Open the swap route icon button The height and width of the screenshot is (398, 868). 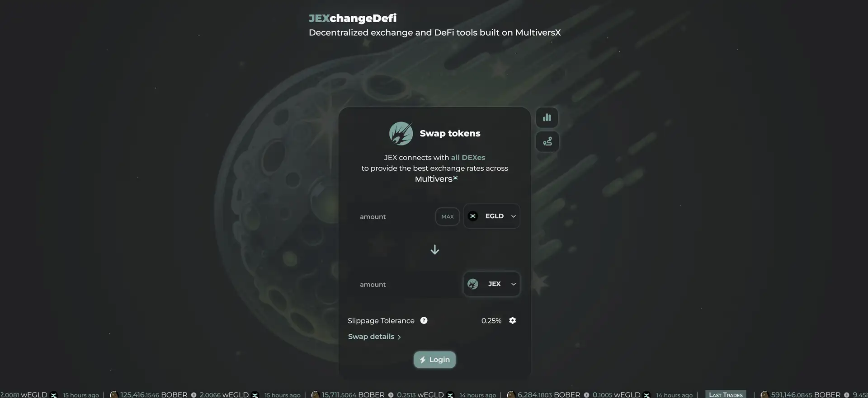pos(547,141)
